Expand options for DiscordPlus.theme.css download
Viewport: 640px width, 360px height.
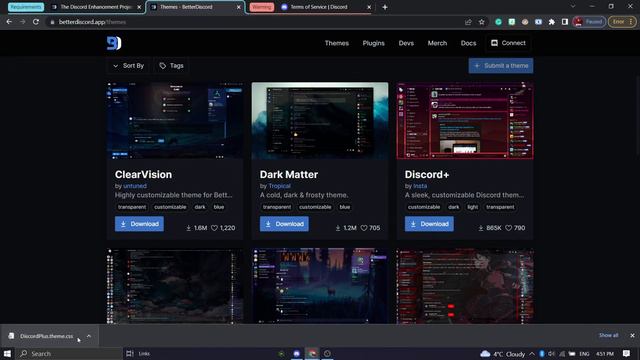coord(89,336)
